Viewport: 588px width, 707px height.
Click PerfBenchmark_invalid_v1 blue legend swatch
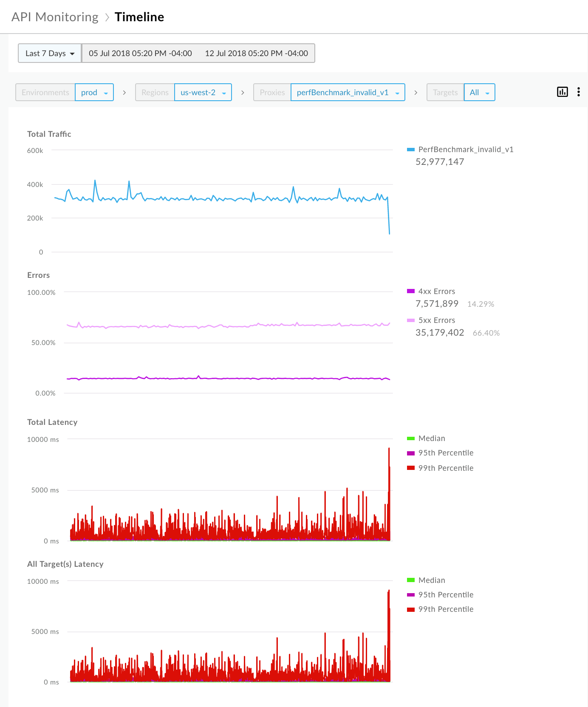(410, 150)
